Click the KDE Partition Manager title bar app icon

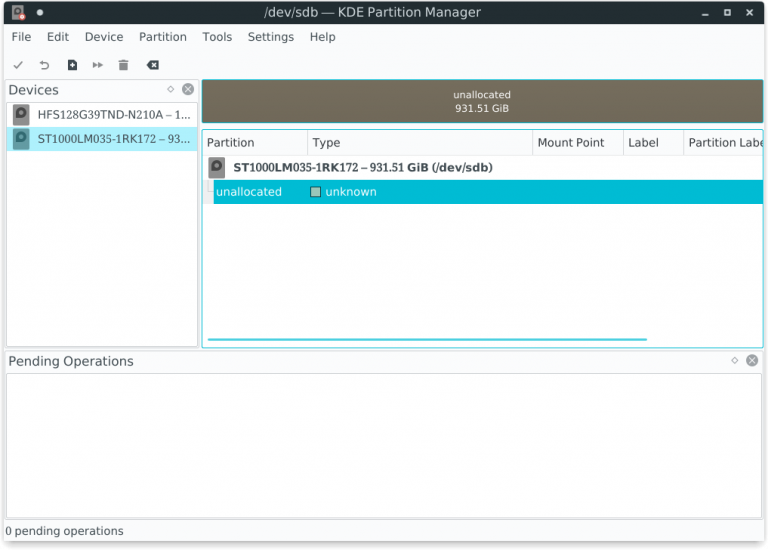(19, 12)
